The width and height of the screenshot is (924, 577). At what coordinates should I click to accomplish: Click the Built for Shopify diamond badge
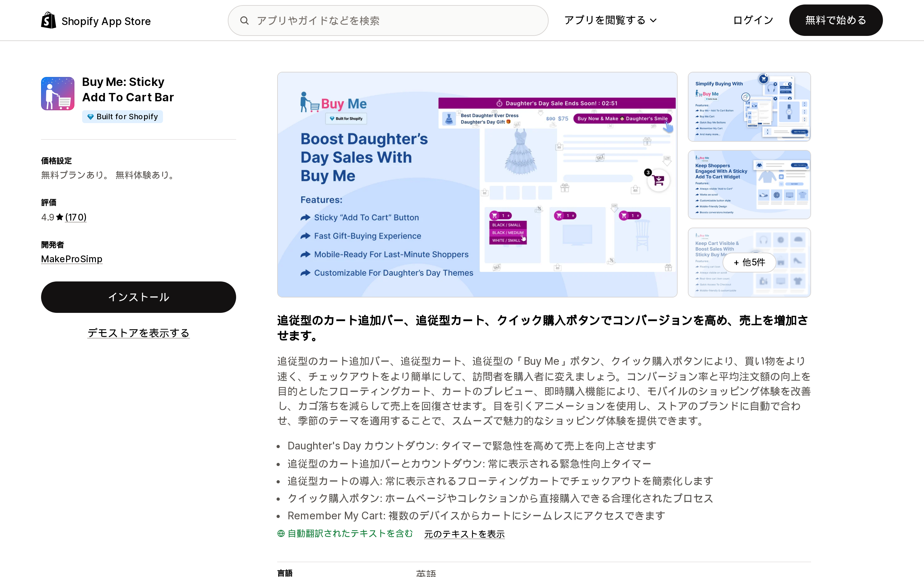(x=123, y=117)
